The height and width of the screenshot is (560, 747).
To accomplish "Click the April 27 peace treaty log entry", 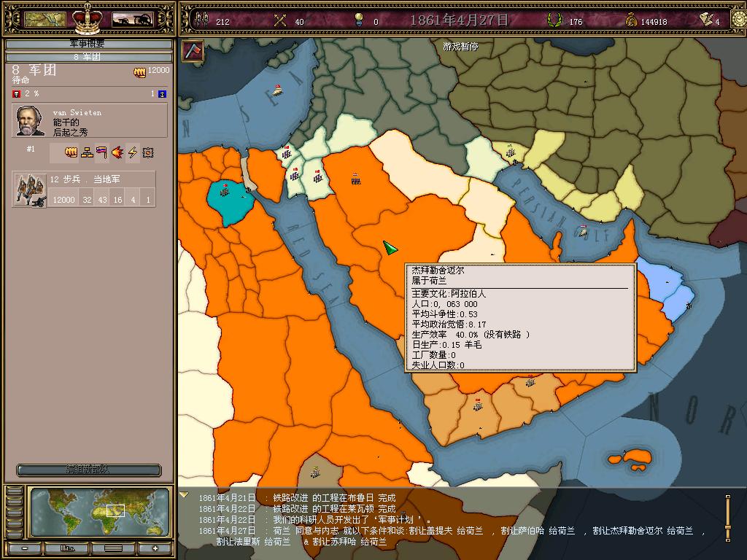I will point(452,536).
